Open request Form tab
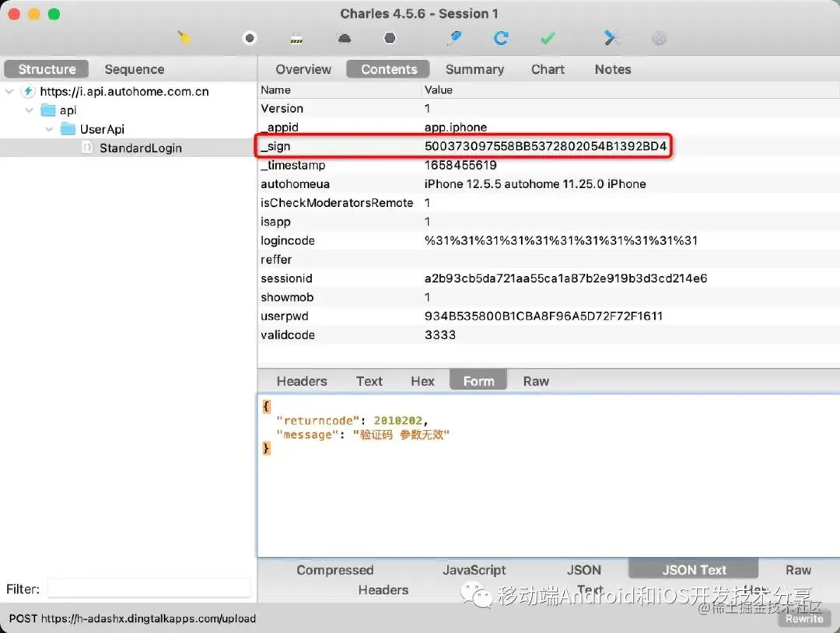The image size is (840, 633). pyautogui.click(x=478, y=381)
